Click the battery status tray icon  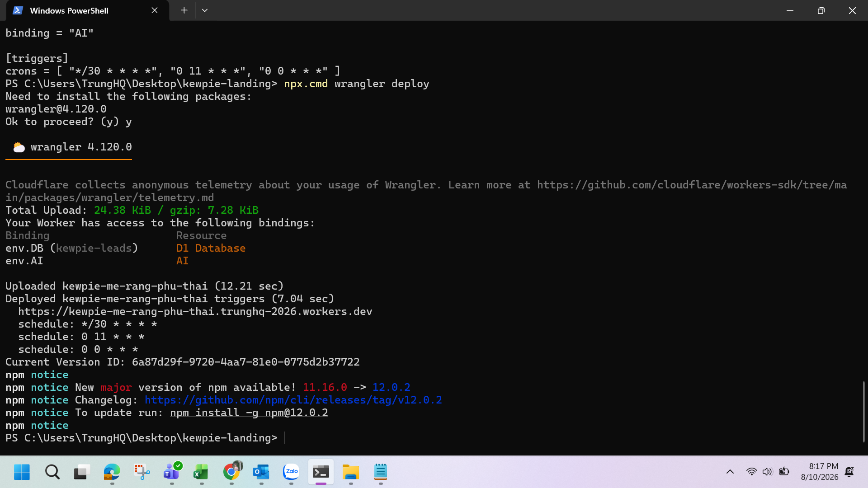point(784,472)
